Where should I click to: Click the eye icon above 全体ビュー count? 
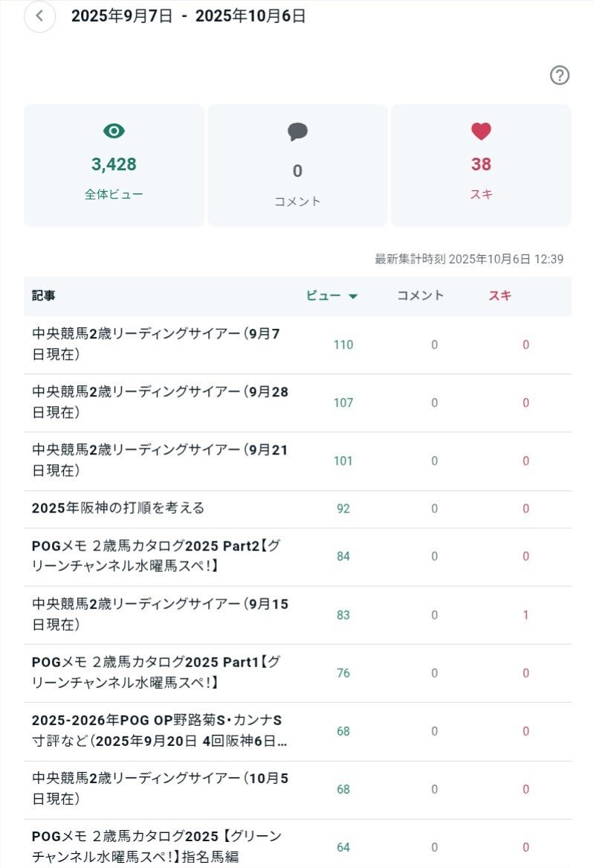coord(114,131)
